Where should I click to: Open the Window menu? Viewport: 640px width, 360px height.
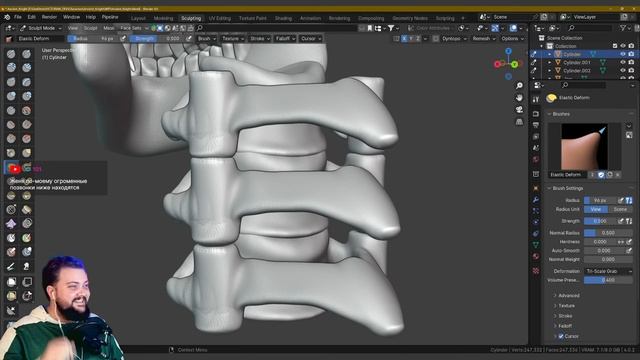(x=71, y=17)
